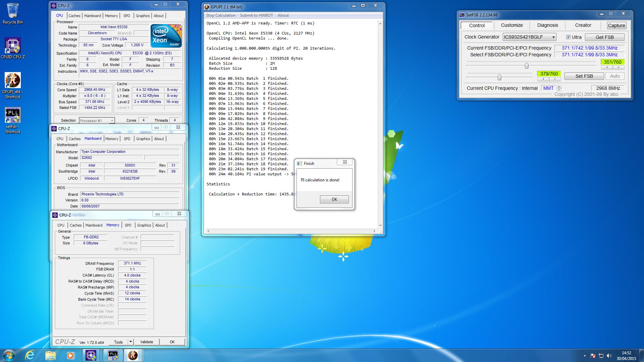Screen dimensions: 644x362
Task: Decrease the 379/760 value with the left arrow
Action: (543, 79)
